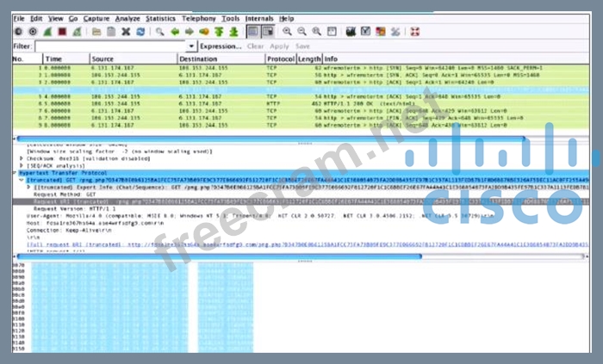603x364 pixels.
Task: Click the Find packet magnifier icon
Action: click(159, 32)
